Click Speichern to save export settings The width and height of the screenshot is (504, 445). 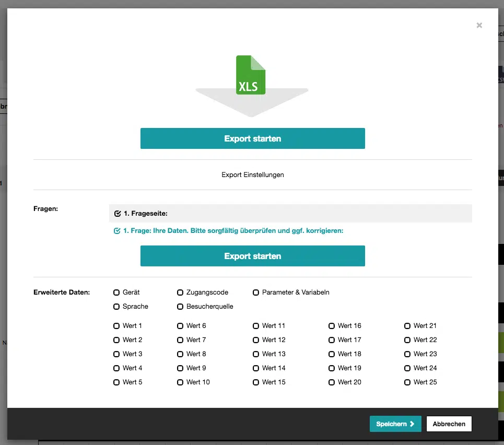point(395,424)
